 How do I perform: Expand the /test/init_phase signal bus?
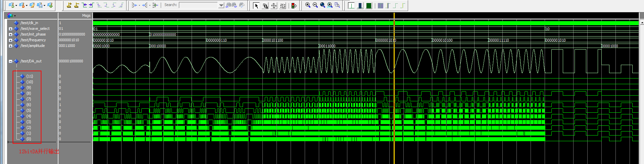point(10,35)
